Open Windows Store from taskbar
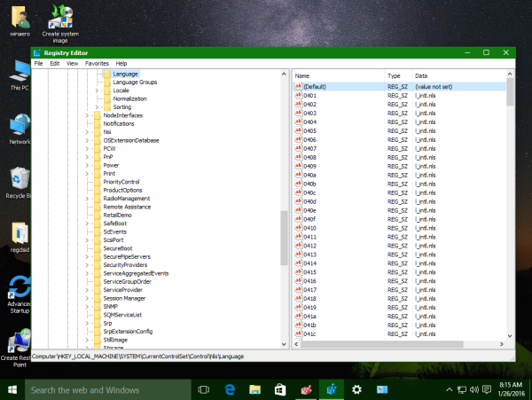The image size is (532, 400). (x=280, y=390)
